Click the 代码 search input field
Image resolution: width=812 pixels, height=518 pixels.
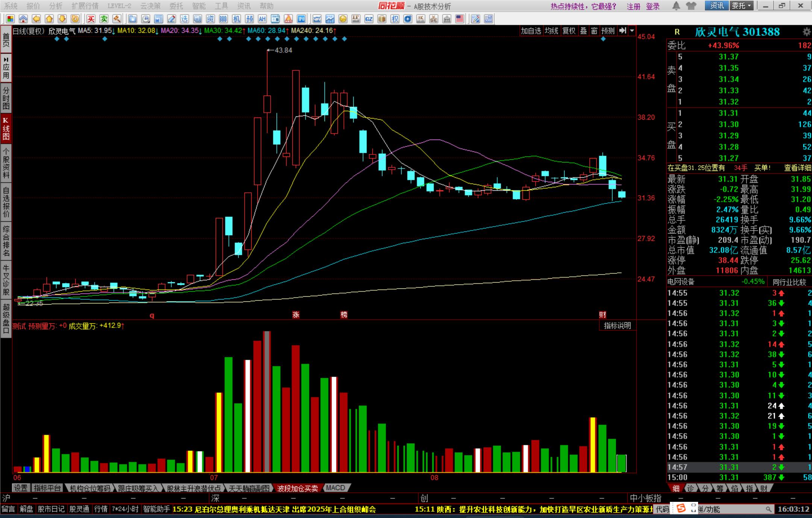[733, 509]
